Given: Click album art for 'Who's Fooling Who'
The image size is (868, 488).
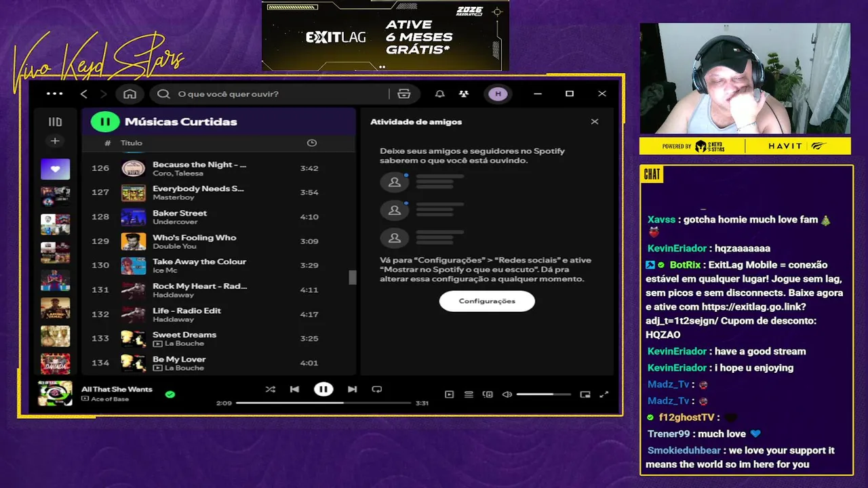Looking at the screenshot, I should 134,241.
